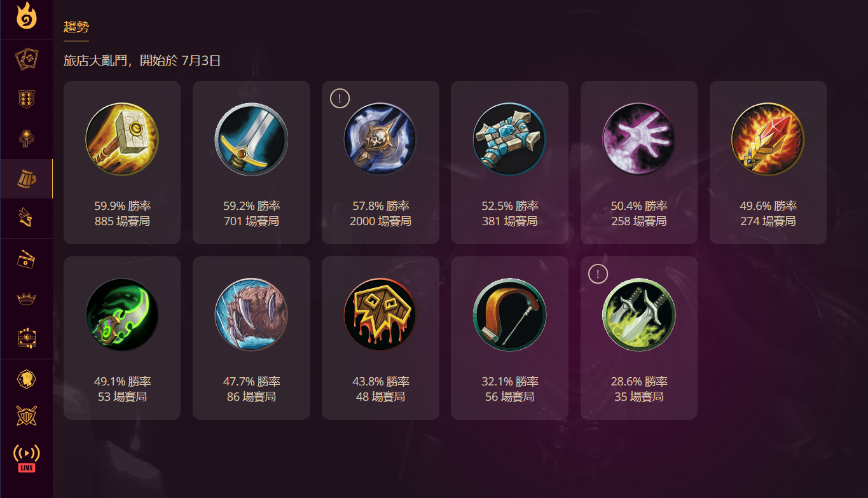868x498 pixels.
Task: Select the tavern mug sidebar icon
Action: pos(27,179)
